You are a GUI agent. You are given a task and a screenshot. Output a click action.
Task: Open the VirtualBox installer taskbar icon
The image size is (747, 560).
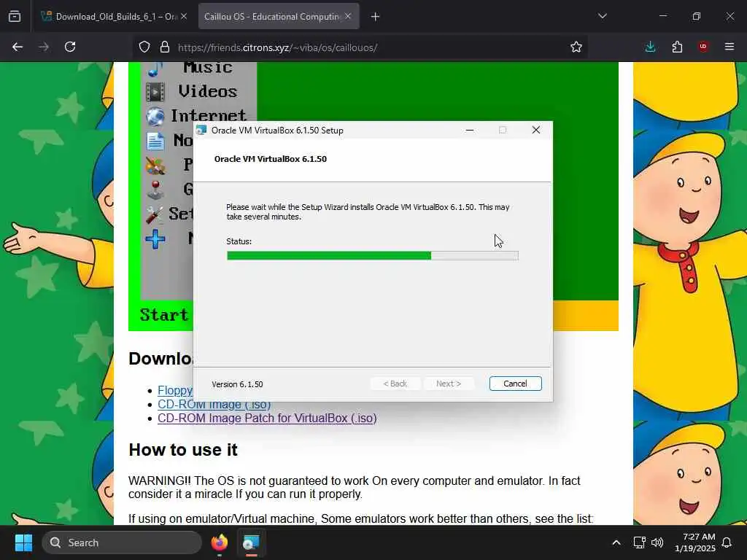(251, 542)
